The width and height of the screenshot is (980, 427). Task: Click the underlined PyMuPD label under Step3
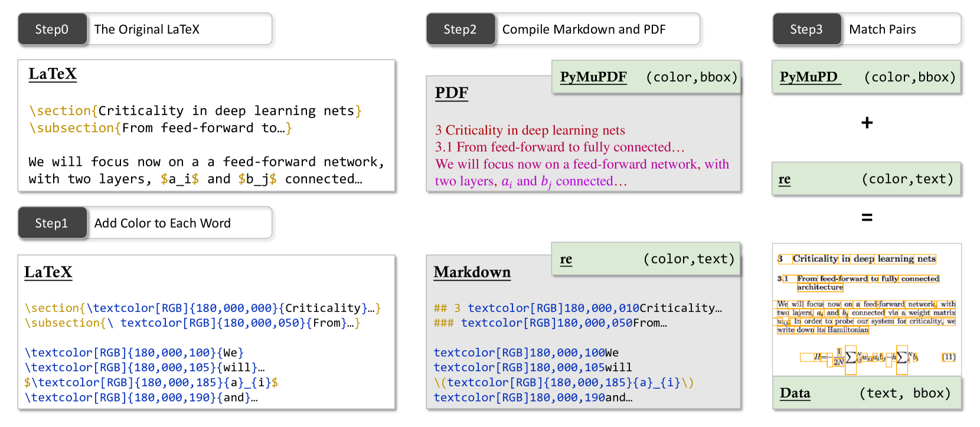click(809, 77)
